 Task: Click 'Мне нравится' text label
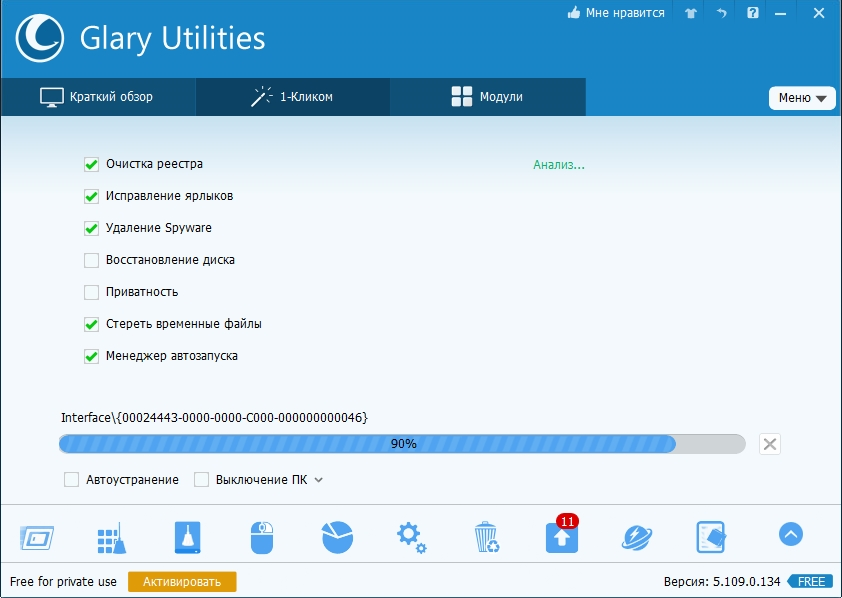coord(625,13)
